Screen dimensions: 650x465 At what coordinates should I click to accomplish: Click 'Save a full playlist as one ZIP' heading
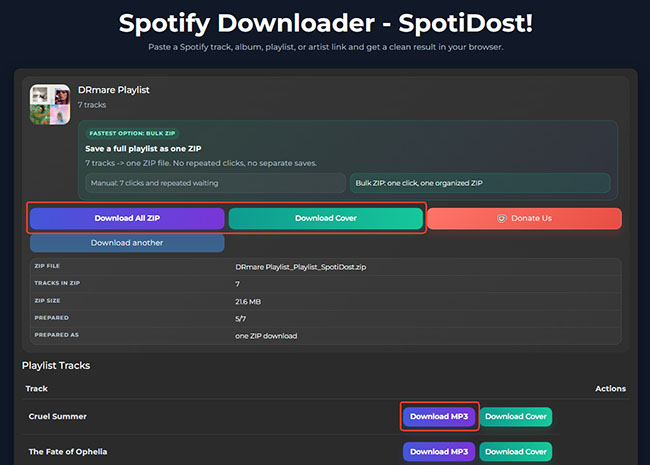coord(143,149)
